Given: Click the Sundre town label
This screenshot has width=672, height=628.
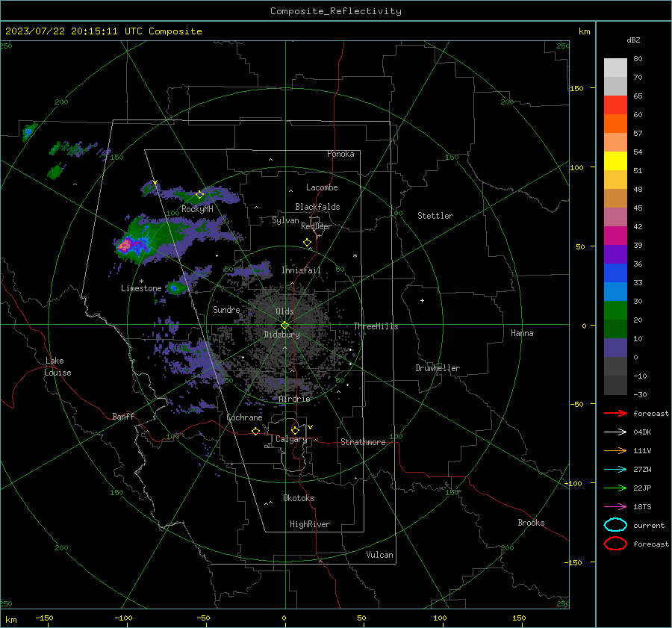Looking at the screenshot, I should [x=226, y=309].
